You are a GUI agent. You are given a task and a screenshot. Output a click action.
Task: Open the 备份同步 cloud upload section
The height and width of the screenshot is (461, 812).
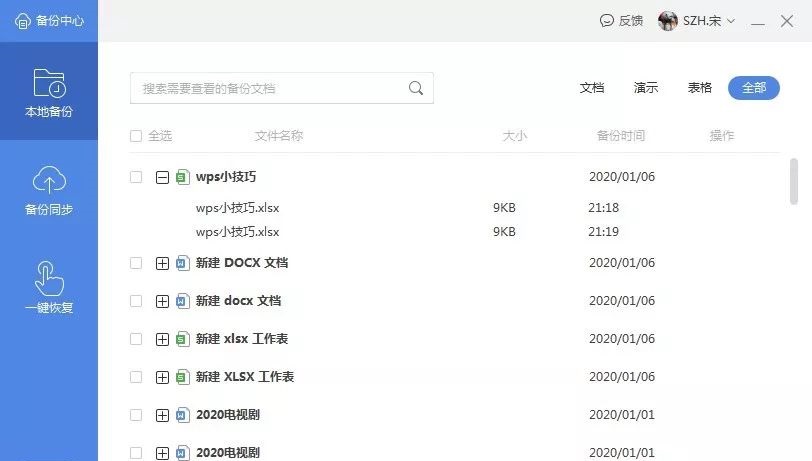click(x=49, y=190)
